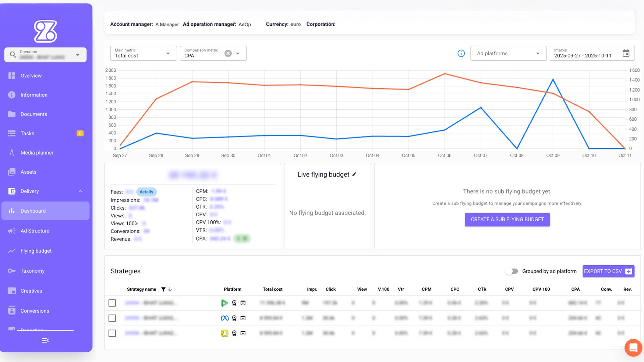Open the calendar icon for Interval
The height and width of the screenshot is (362, 644).
click(626, 53)
